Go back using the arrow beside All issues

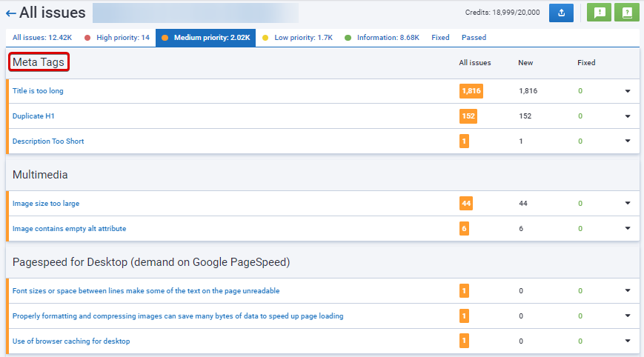pyautogui.click(x=11, y=13)
